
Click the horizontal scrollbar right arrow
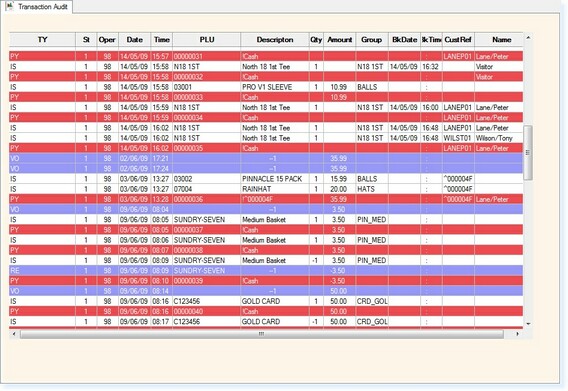coord(518,334)
